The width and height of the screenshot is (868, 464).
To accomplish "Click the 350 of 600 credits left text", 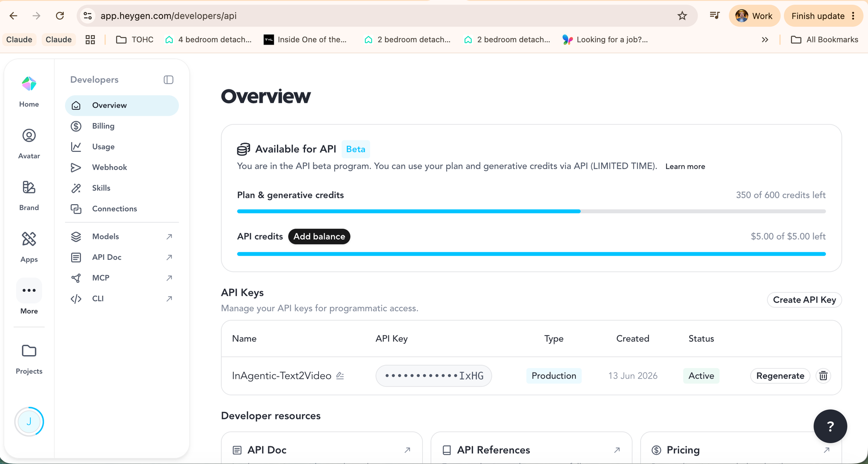I will pyautogui.click(x=781, y=195).
